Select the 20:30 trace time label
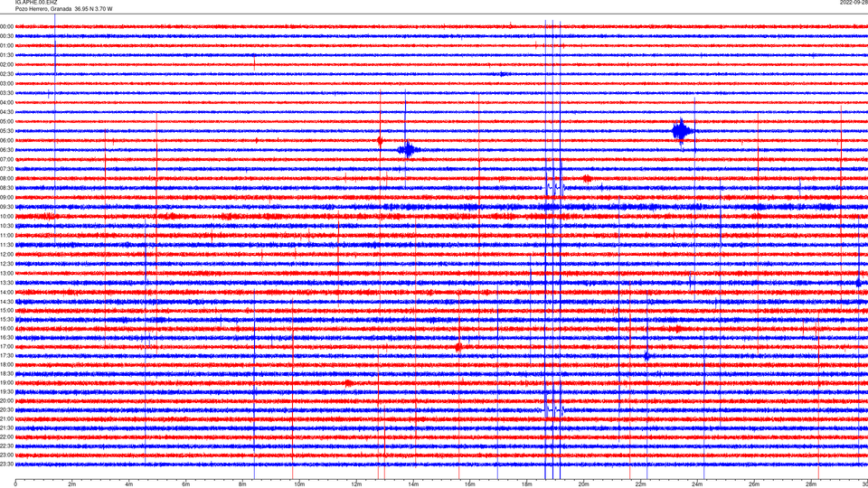Viewport: 868px width, 488px height. pyautogui.click(x=6, y=409)
